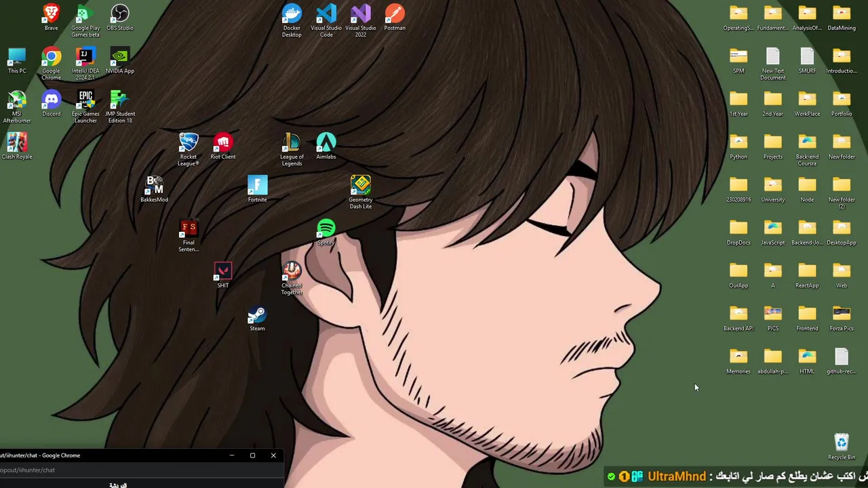Screen dimensions: 868x488
Task: Select the Aimlabs icon
Action: pyautogui.click(x=326, y=146)
